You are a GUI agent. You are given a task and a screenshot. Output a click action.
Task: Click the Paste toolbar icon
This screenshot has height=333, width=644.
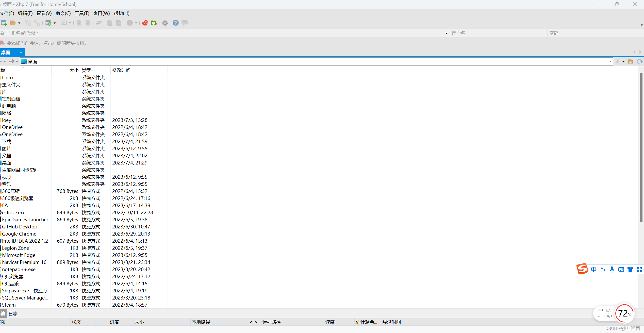118,23
